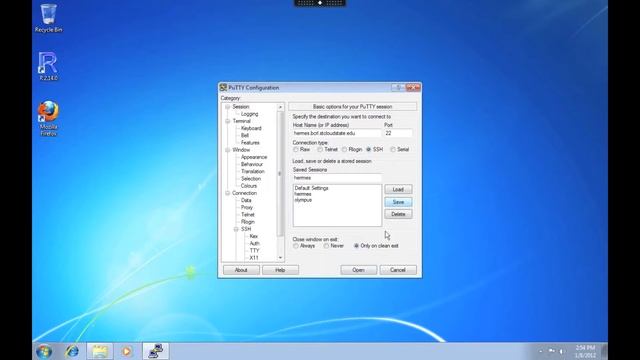This screenshot has height=360, width=640.
Task: Open the Appearance category
Action: [x=254, y=158]
